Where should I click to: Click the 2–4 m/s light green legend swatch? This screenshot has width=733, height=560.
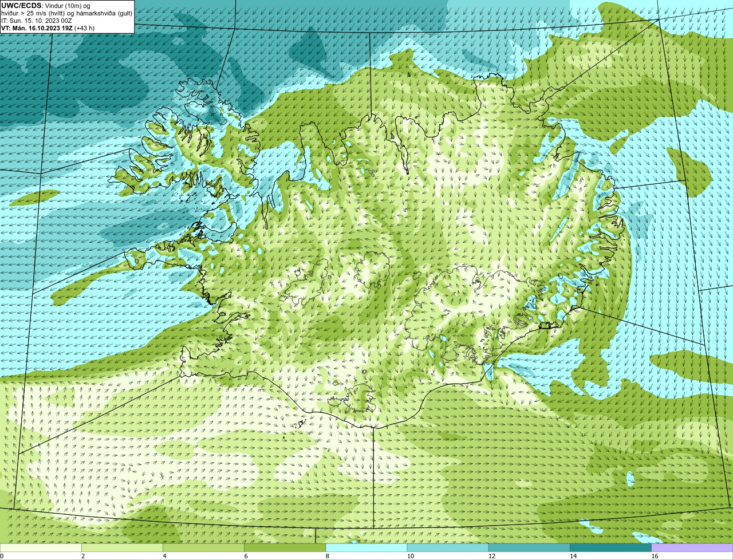tap(122, 548)
